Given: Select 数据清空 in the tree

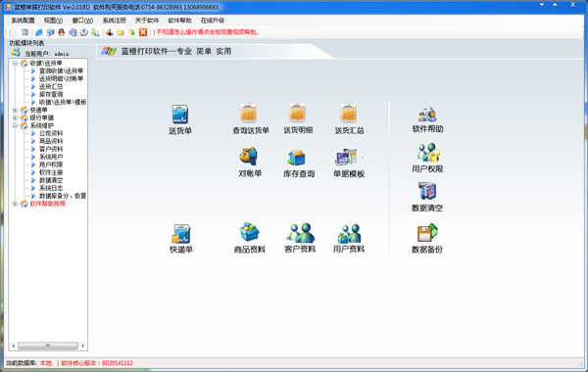Looking at the screenshot, I should (51, 180).
